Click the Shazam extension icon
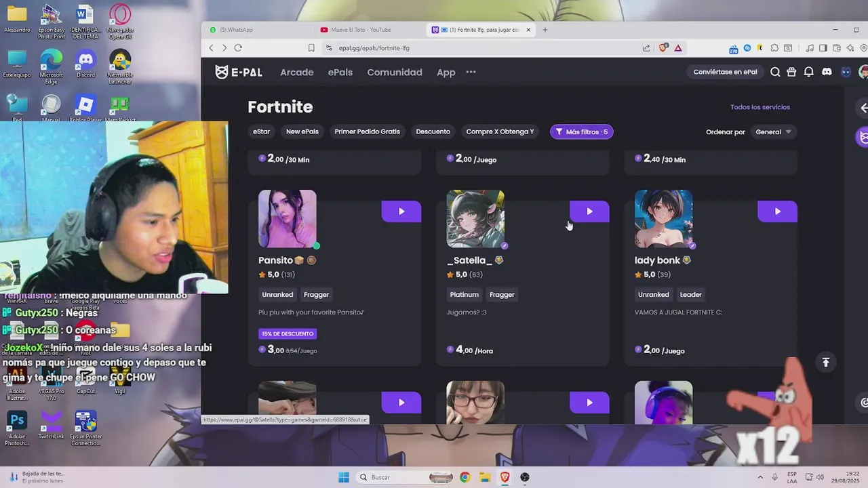Viewport: 868px width, 488px height. click(x=747, y=48)
